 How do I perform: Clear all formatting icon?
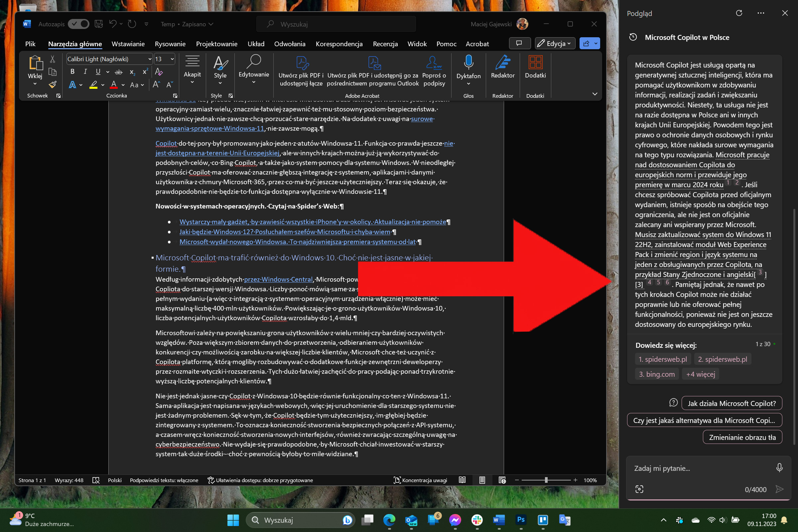click(x=159, y=71)
